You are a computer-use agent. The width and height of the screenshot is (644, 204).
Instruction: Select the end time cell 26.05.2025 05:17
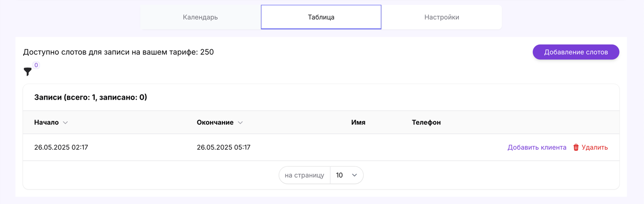point(223,147)
